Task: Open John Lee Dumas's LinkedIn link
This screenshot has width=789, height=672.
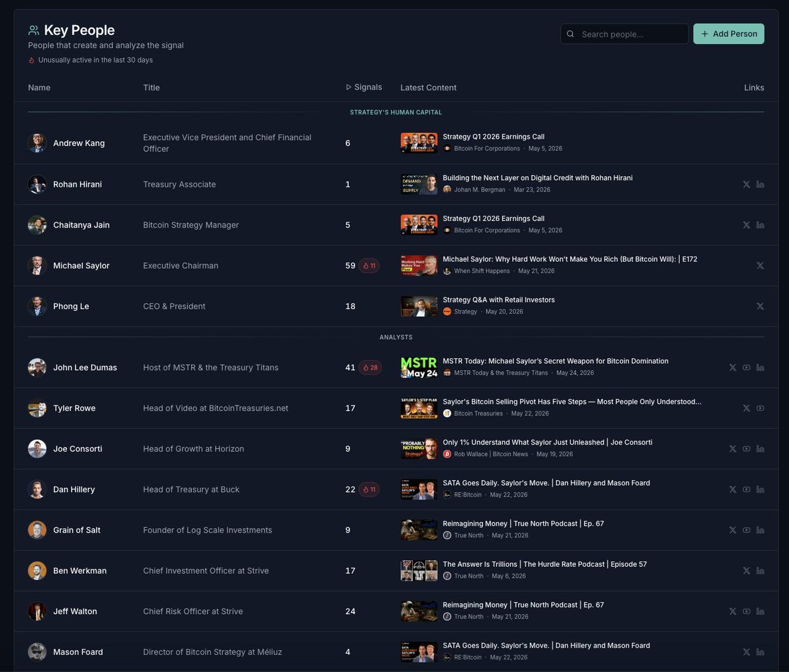Action: (760, 368)
